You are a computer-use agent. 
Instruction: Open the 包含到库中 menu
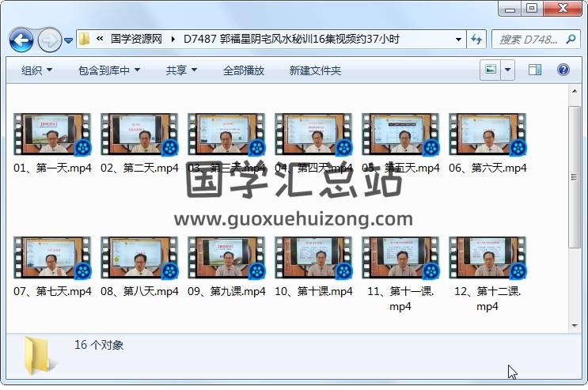(109, 70)
